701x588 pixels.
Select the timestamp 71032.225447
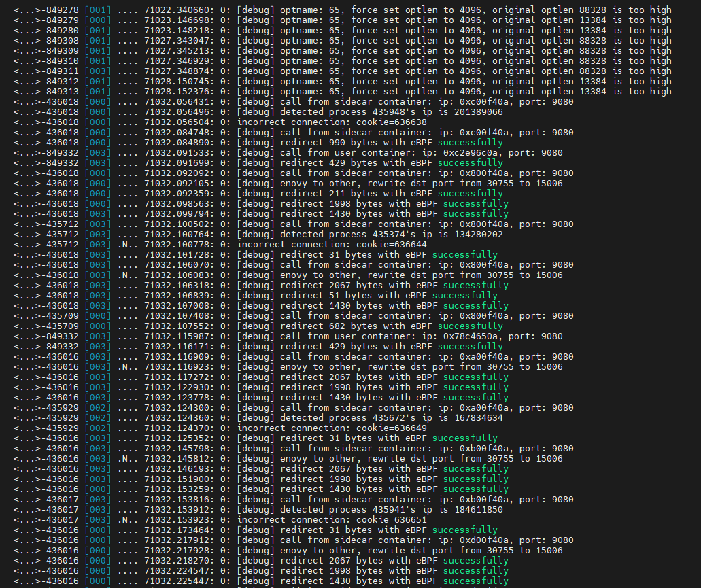(177, 581)
